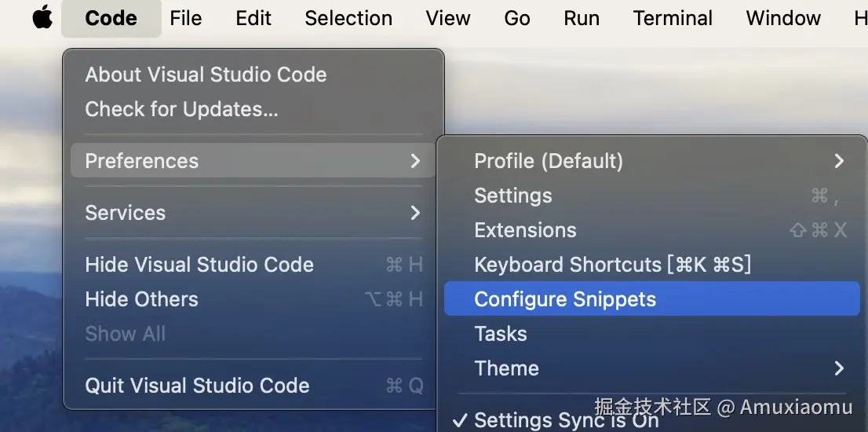
Task: Open the Terminal menu
Action: pyautogui.click(x=673, y=18)
